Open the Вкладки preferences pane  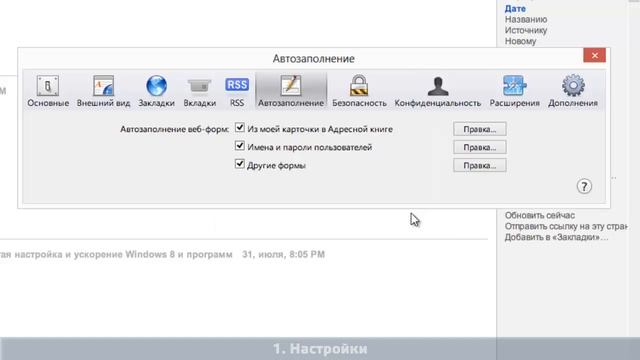[200, 91]
